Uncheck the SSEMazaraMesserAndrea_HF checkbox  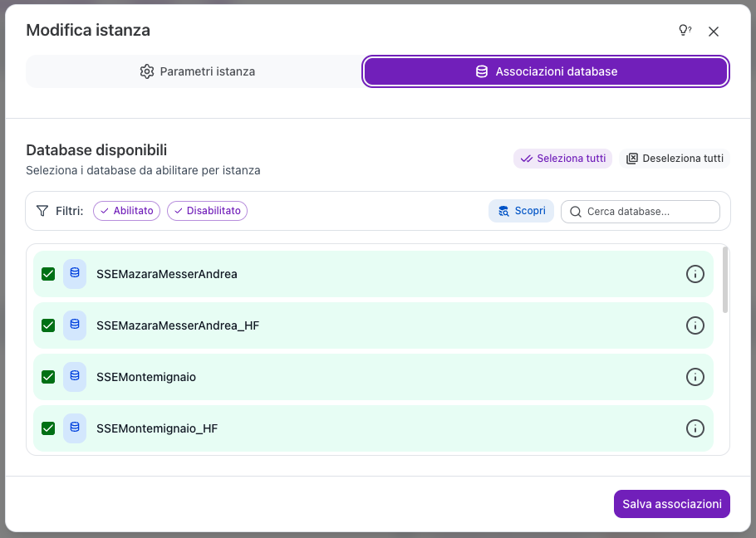click(48, 325)
